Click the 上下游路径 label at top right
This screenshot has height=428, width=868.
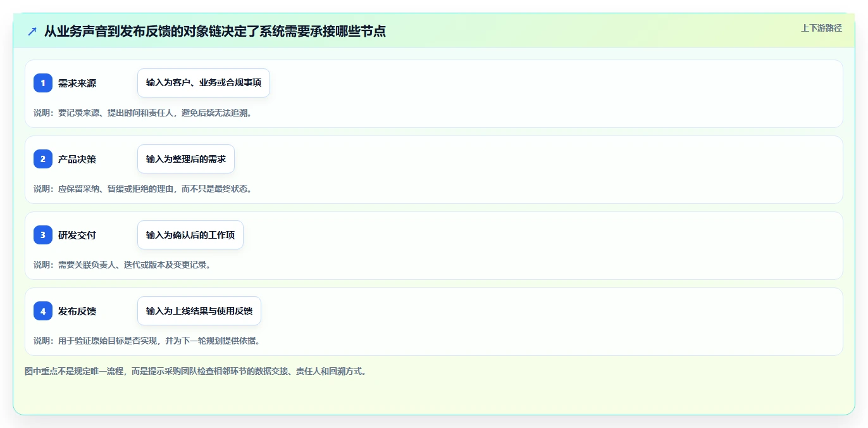(x=821, y=28)
